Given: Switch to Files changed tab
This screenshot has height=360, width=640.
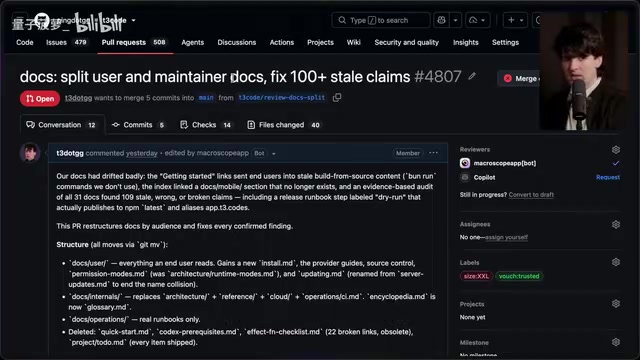Looking at the screenshot, I should click(283, 125).
